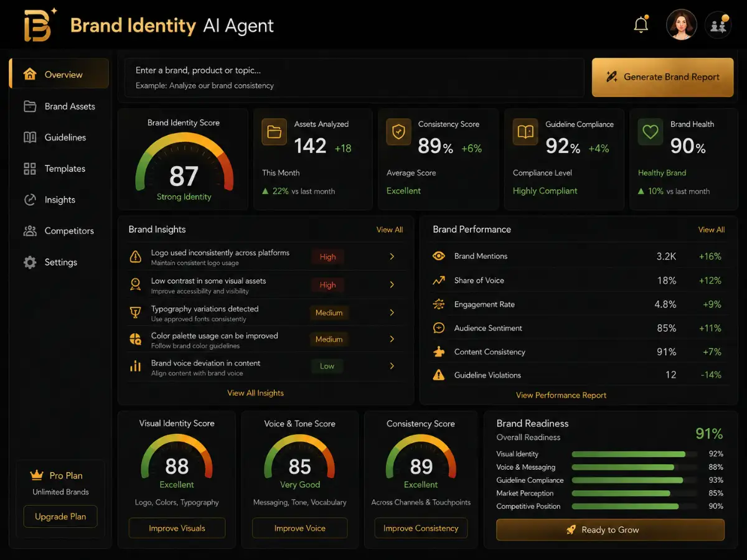
Task: Expand the typography variations insight chevron
Action: 392,312
